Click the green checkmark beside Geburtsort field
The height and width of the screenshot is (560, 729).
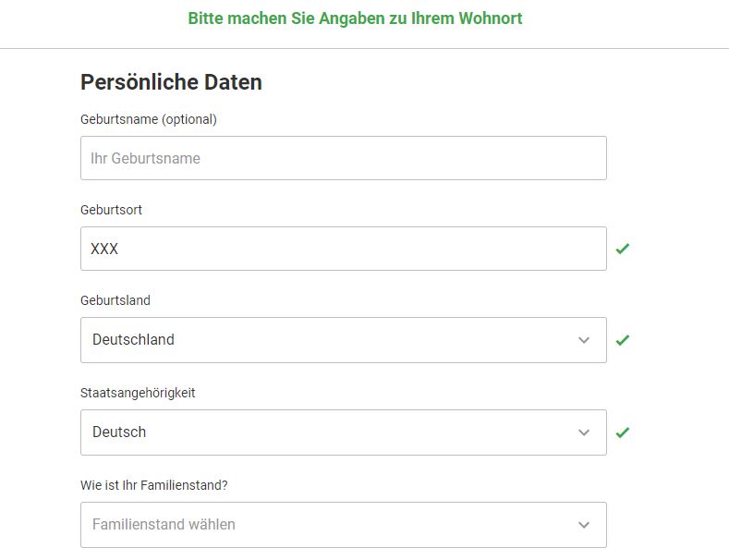(x=622, y=249)
